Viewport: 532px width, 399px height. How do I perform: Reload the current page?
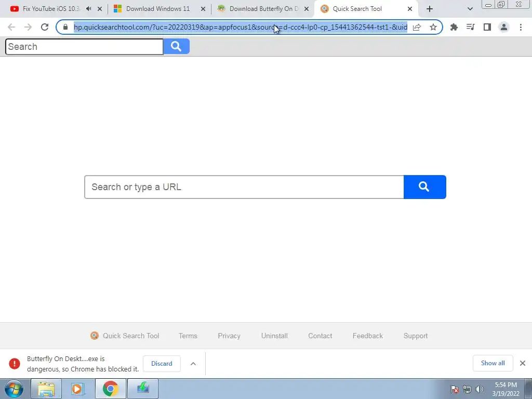click(x=45, y=27)
